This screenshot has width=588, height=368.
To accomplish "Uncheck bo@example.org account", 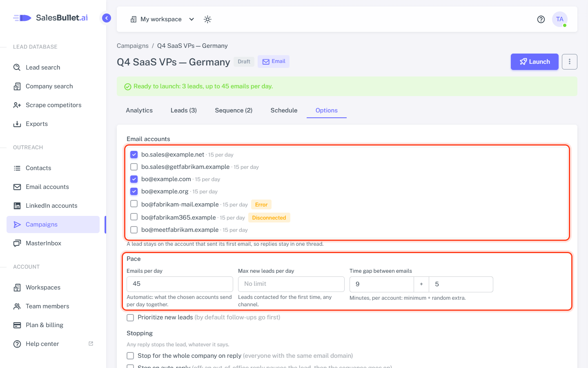I will 134,191.
